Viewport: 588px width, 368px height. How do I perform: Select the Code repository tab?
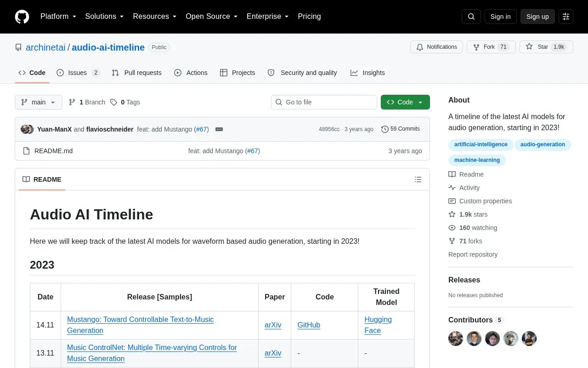coord(32,73)
